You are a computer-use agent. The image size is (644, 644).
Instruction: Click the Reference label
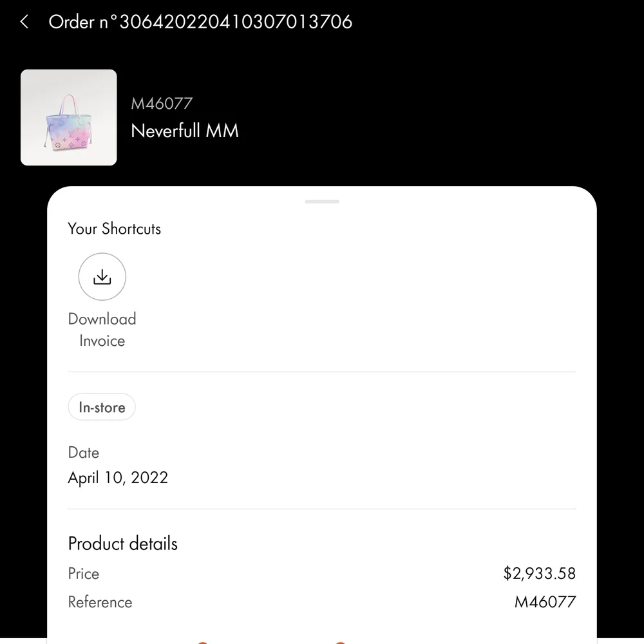tap(100, 602)
